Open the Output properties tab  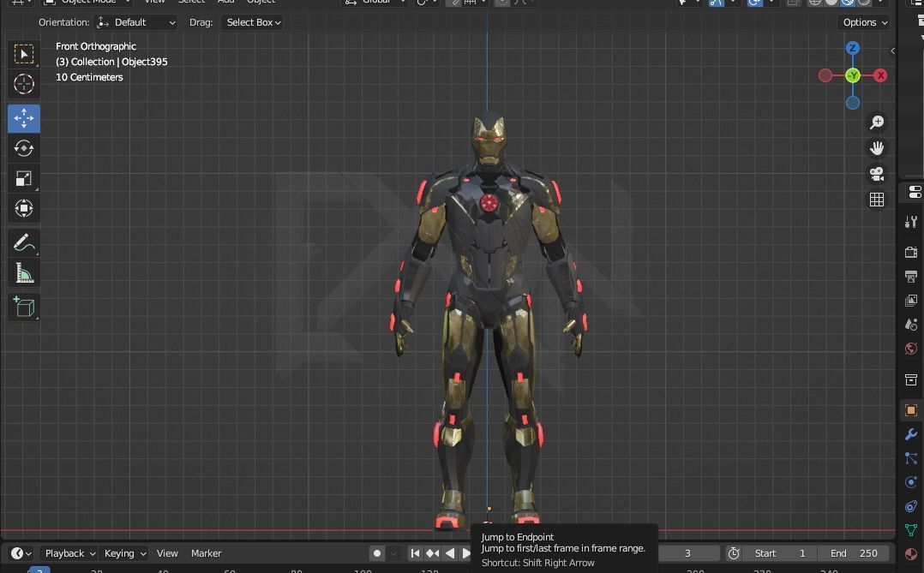point(911,276)
